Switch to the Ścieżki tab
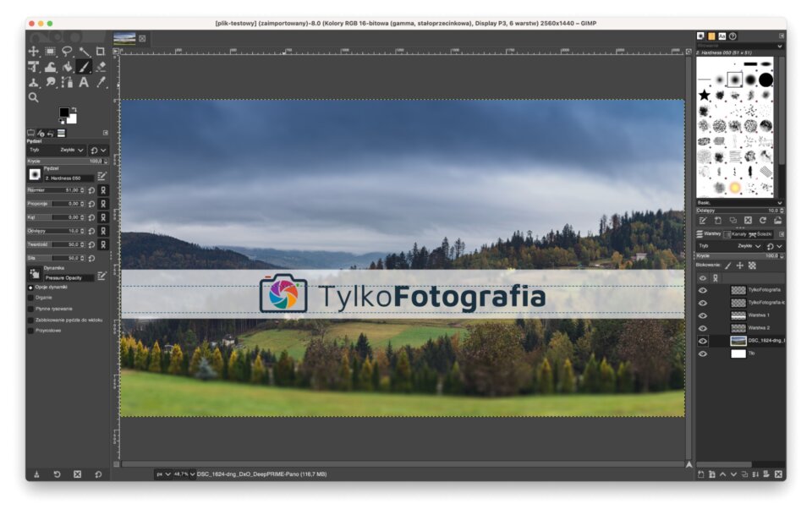 pos(763,233)
